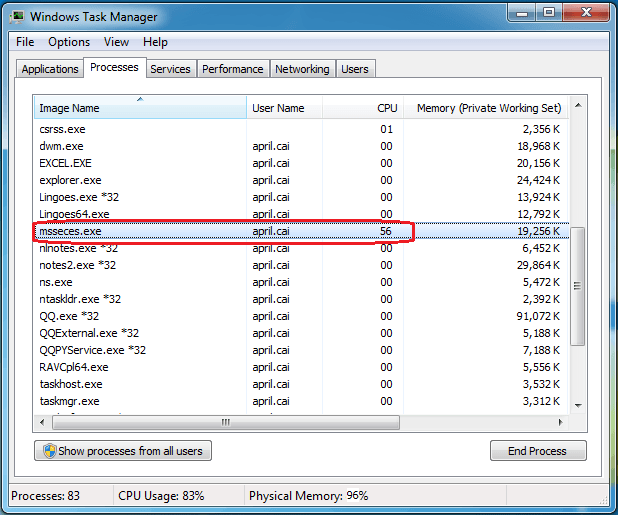The height and width of the screenshot is (515, 618).
Task: Sort processes by CPU column header
Action: [363, 108]
